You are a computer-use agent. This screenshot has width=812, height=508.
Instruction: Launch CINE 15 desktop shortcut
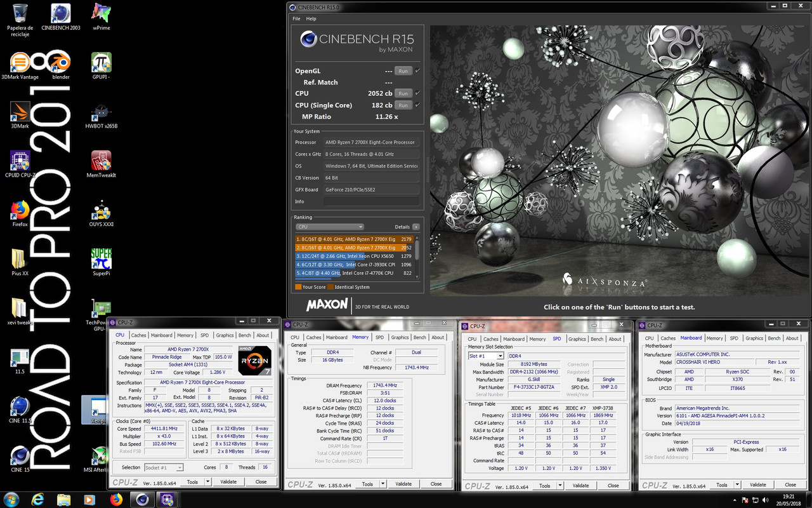click(20, 459)
